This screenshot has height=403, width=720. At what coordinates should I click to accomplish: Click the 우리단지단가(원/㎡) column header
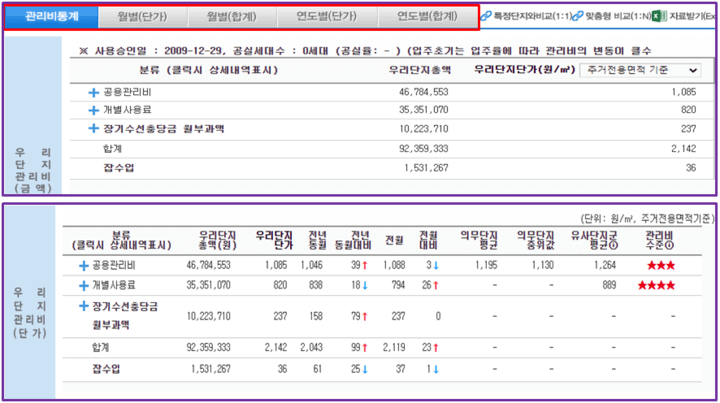pos(524,70)
